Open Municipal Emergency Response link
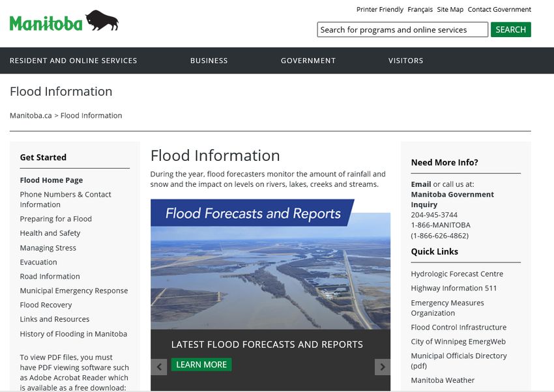 tap(74, 290)
